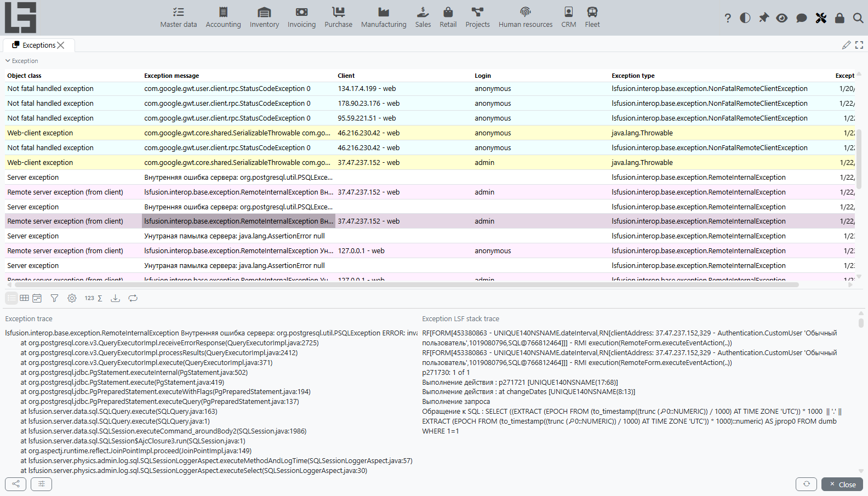Open the Accounting menu
Screen dimensions: 868x496
(x=223, y=18)
